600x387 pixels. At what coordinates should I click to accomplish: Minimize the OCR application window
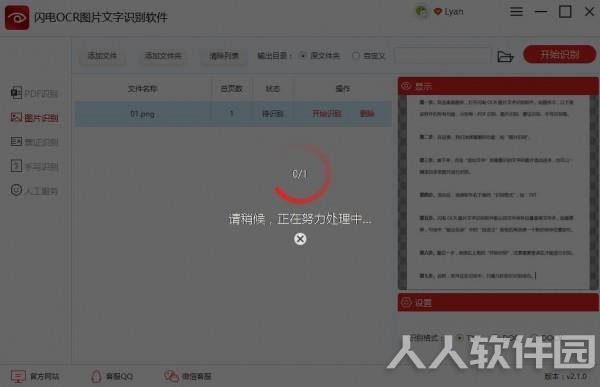pos(540,11)
